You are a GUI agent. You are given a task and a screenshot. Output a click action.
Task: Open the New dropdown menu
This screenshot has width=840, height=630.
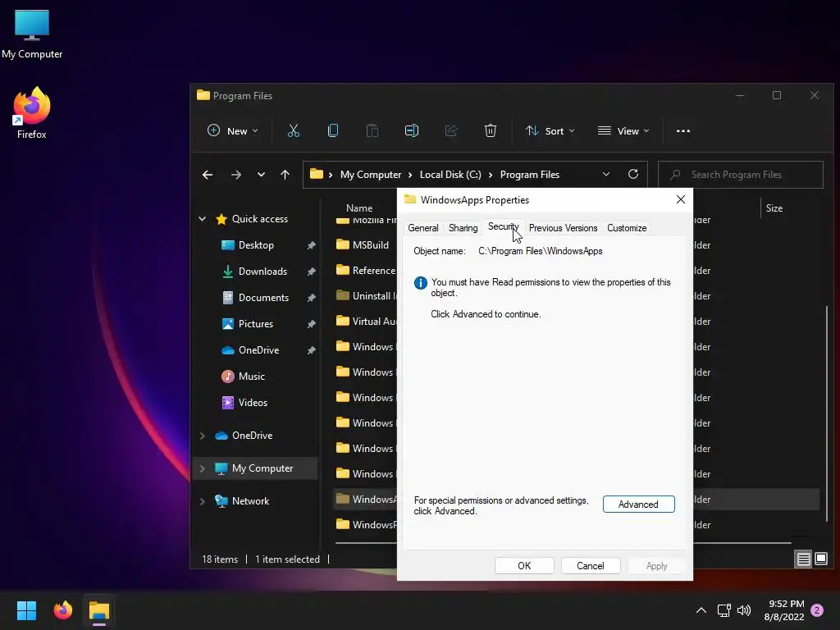tap(232, 130)
